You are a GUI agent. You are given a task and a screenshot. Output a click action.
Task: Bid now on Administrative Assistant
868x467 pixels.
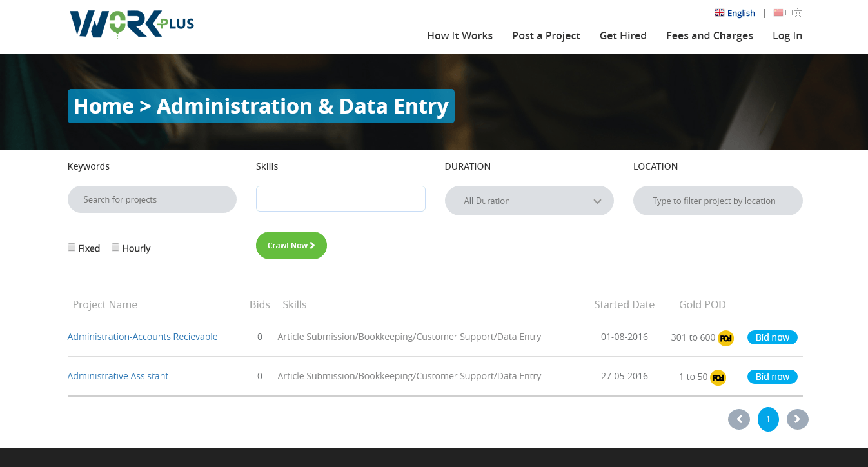[773, 377]
